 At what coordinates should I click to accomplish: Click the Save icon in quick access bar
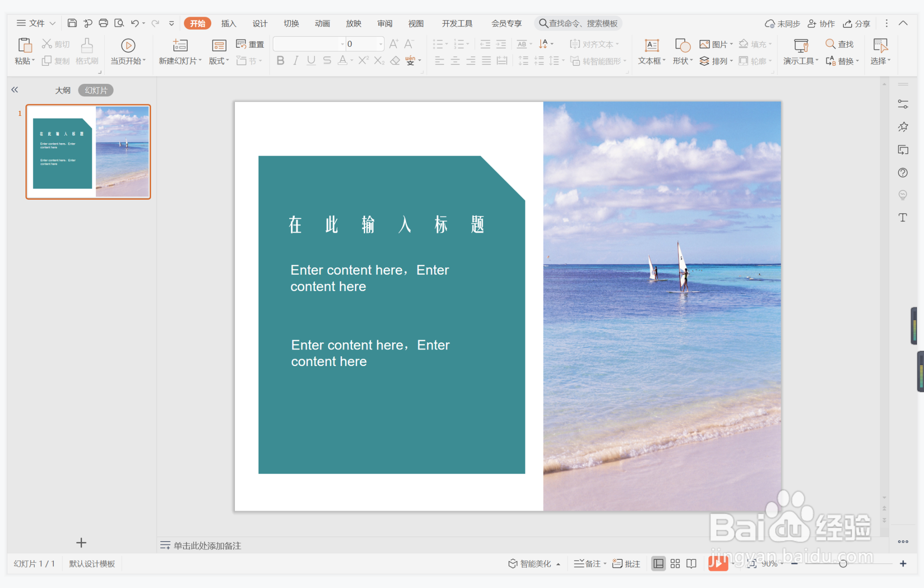point(72,23)
